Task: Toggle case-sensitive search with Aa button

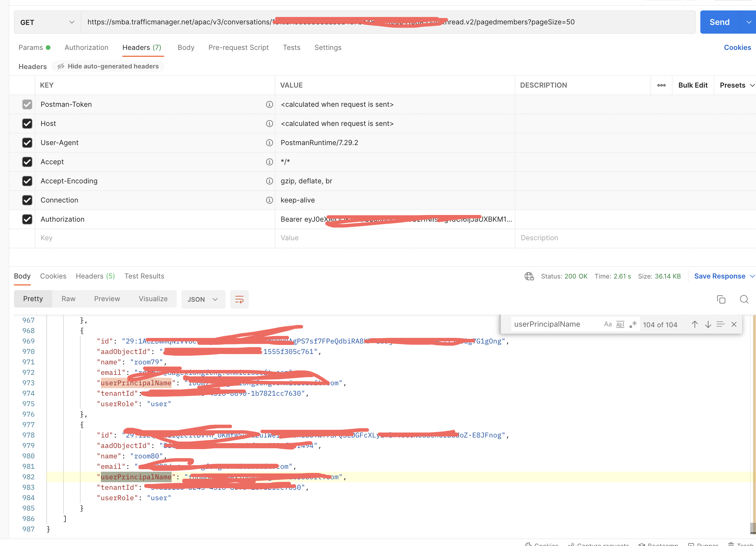Action: point(608,324)
